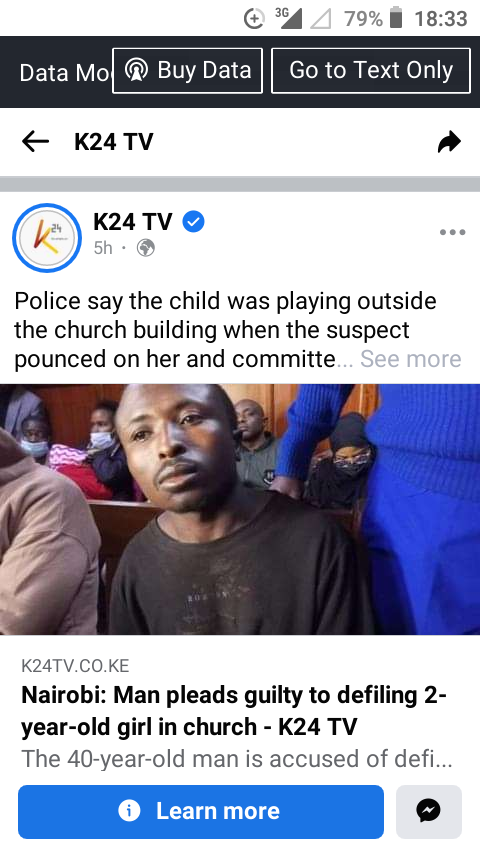Tap the K24TV.CO.KE source link
Screen dimensions: 480x854
pyautogui.click(x=75, y=666)
